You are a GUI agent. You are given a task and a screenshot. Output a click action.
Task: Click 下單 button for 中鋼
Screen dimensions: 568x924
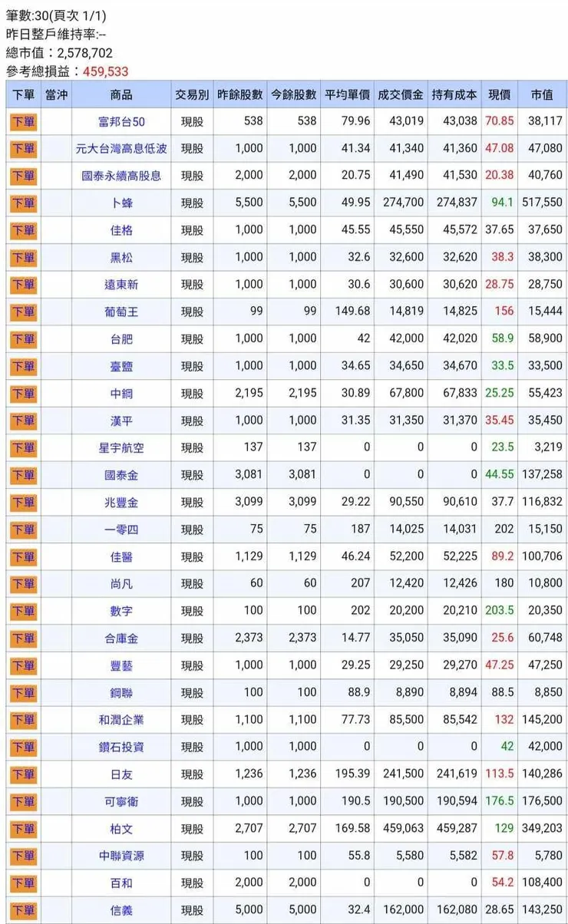(x=23, y=394)
